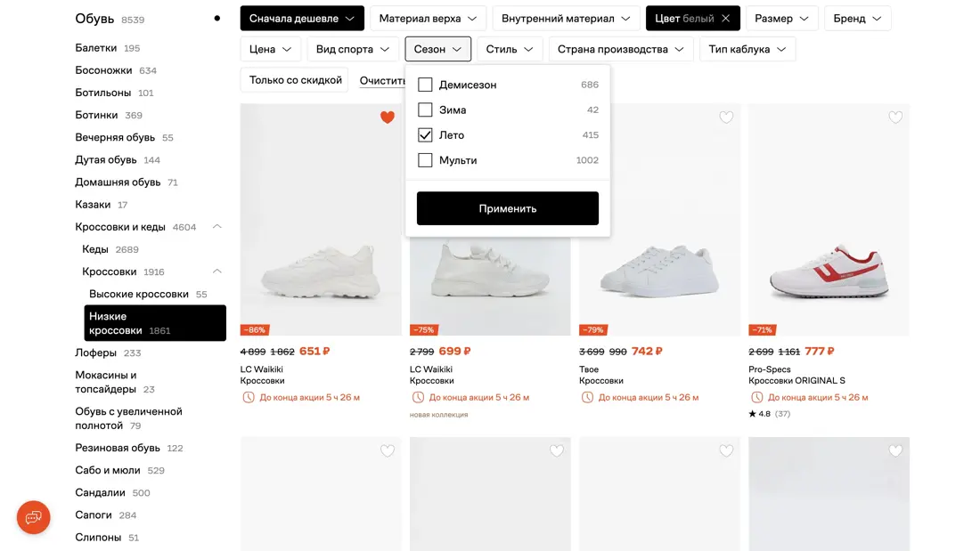Open the Pro-Specs red-striped sneaker image
This screenshot has width=980, height=551.
[x=829, y=267]
